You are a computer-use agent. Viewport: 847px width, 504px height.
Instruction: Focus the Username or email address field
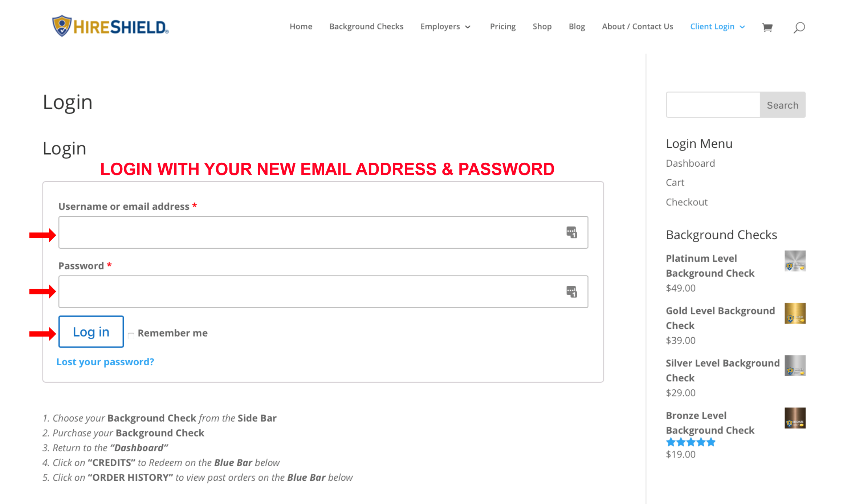click(323, 232)
